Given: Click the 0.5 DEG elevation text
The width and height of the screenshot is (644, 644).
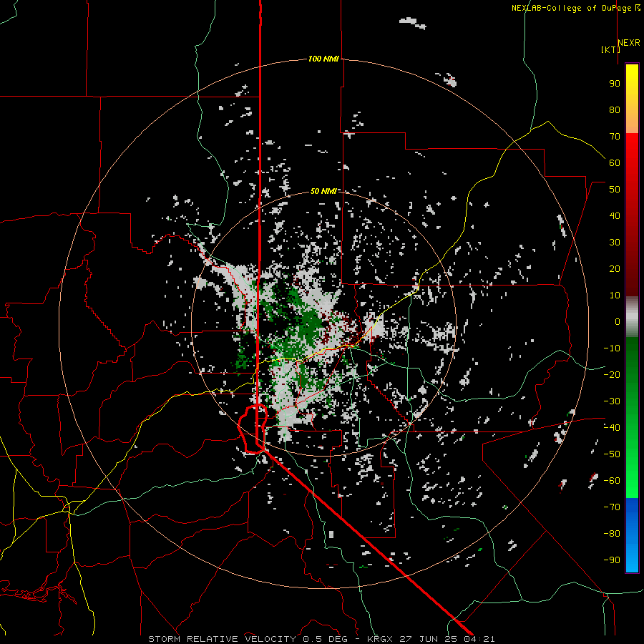Looking at the screenshot, I should point(325,639).
